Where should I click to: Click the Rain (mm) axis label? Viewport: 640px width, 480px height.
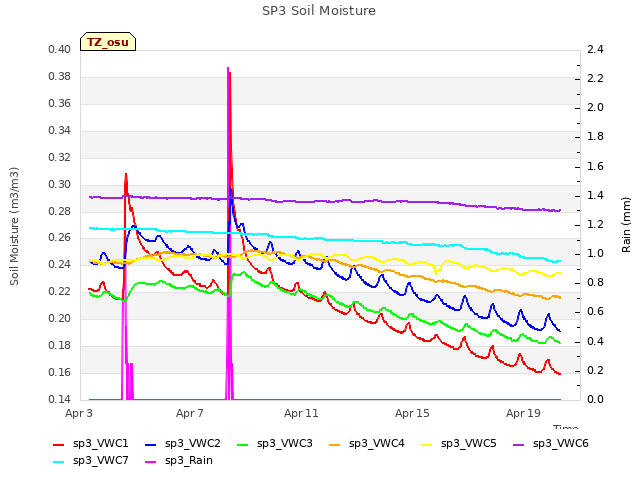626,225
